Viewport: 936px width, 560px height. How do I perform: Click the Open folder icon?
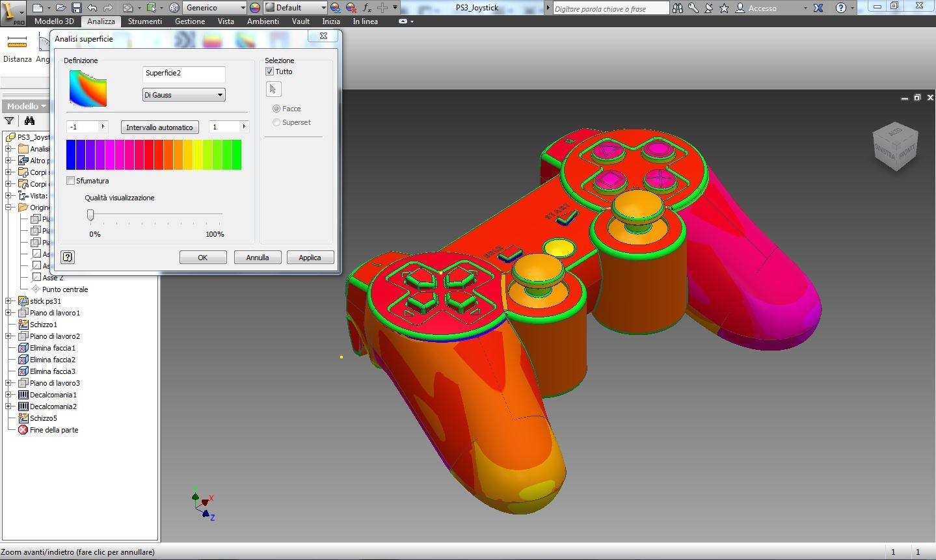point(60,8)
